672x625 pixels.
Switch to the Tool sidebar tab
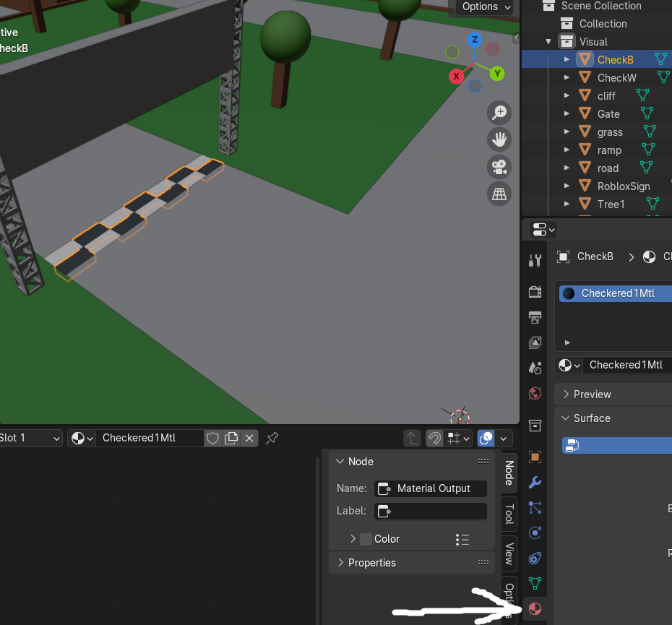509,514
